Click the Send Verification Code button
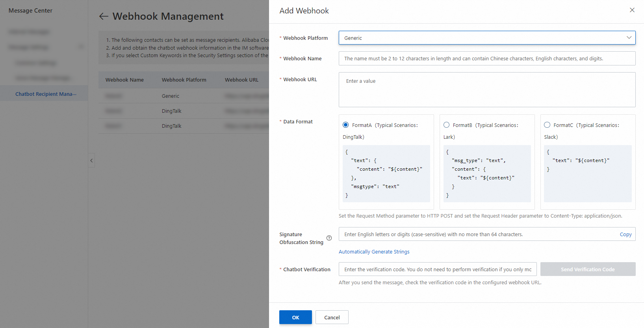644x328 pixels. 588,269
